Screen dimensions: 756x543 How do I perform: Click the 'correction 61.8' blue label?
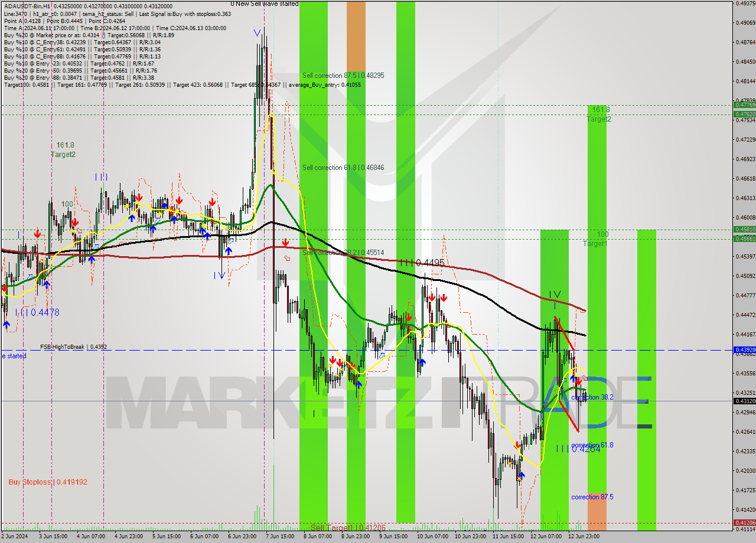coord(592,445)
